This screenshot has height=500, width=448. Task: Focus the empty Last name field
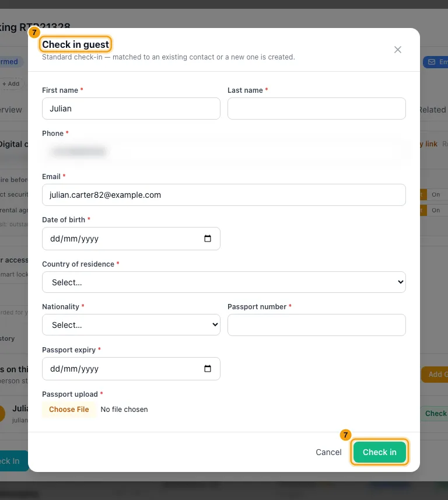(316, 109)
